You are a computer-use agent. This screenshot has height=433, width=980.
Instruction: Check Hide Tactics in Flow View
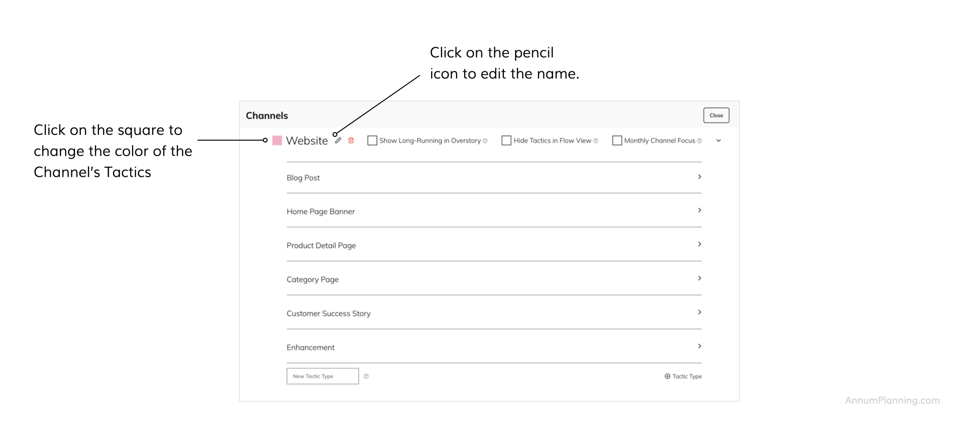506,140
